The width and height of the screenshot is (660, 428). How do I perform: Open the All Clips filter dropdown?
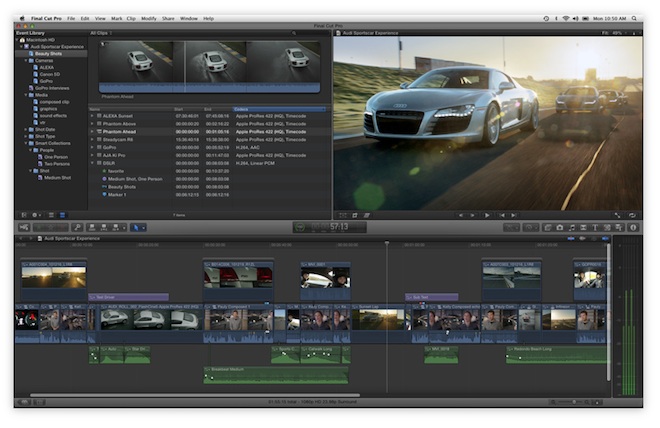(x=100, y=33)
